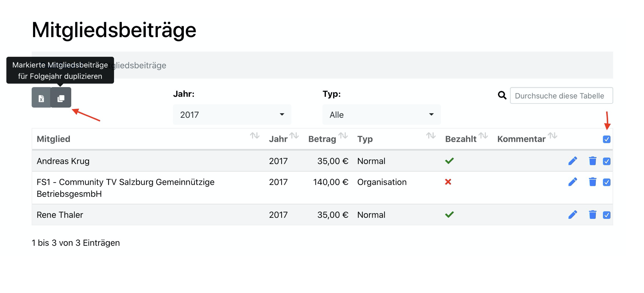This screenshot has width=644, height=293.
Task: Uncheck the FS1 Community TV row checkbox
Action: [x=607, y=182]
